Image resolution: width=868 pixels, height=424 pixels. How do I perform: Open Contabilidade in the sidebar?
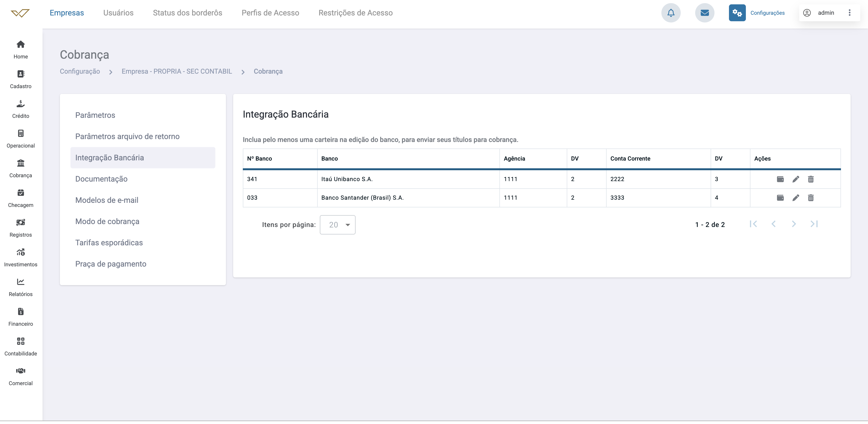21,346
